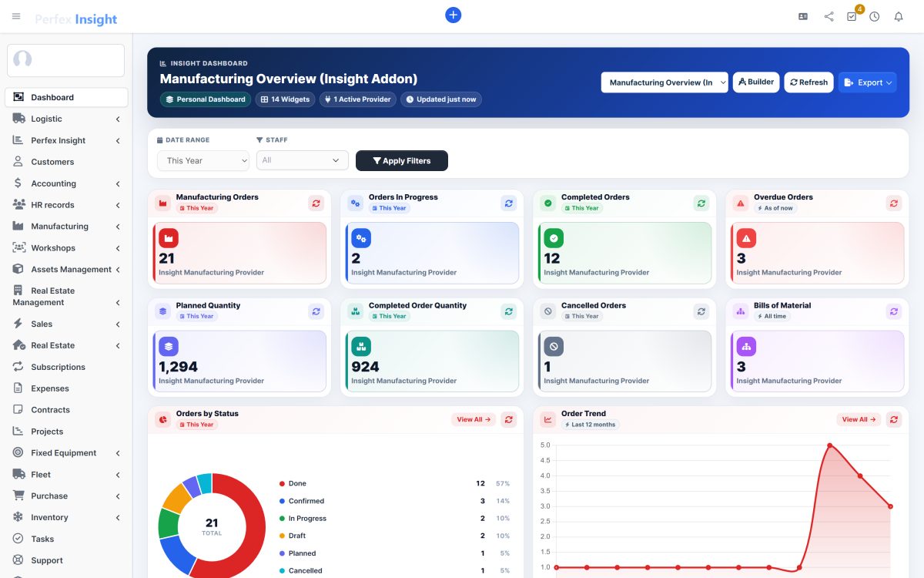
Task: Open Customers in sidebar
Action: [66, 162]
